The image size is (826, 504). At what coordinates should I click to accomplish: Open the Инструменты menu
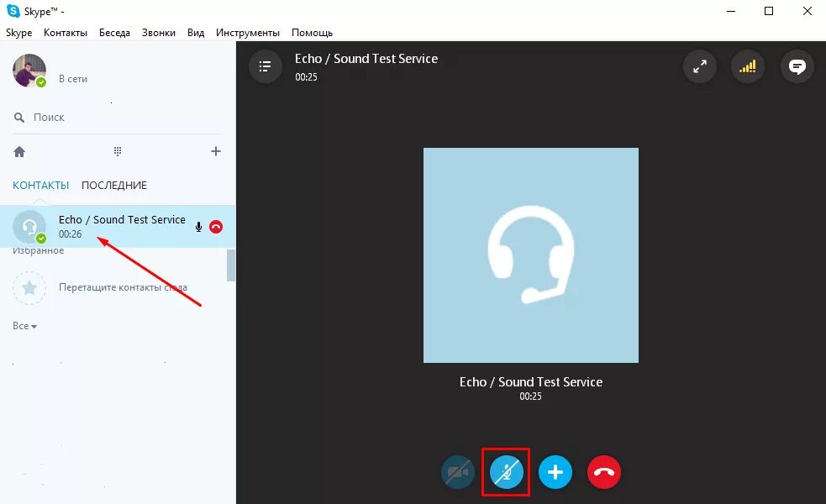click(248, 33)
